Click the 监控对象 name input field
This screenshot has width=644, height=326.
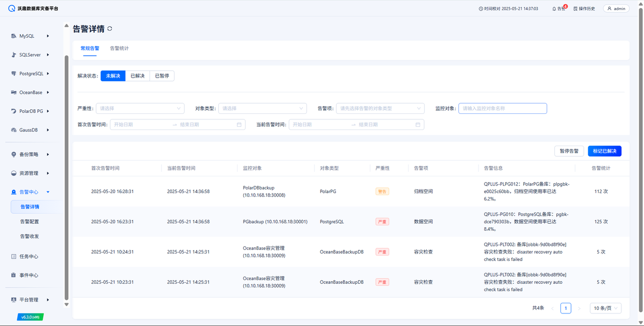[503, 108]
